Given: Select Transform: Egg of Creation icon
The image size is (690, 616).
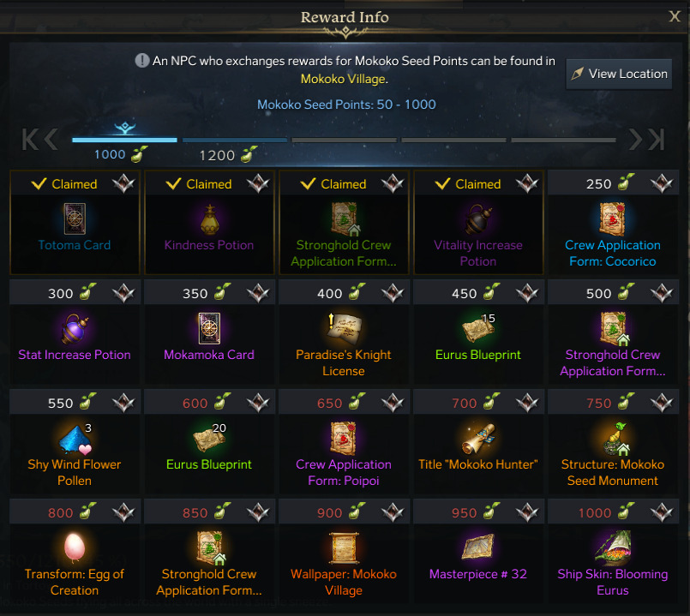Looking at the screenshot, I should click(75, 547).
